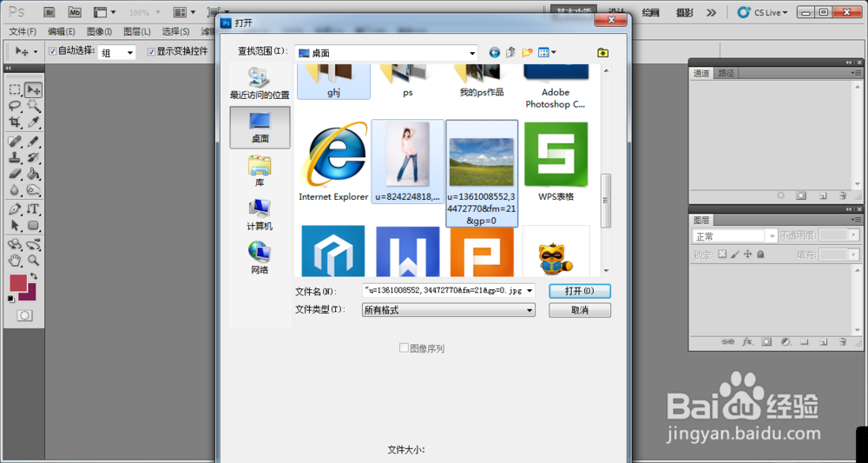Image resolution: width=868 pixels, height=463 pixels.
Task: Toggle Quick Mask mode button
Action: pyautogui.click(x=24, y=315)
